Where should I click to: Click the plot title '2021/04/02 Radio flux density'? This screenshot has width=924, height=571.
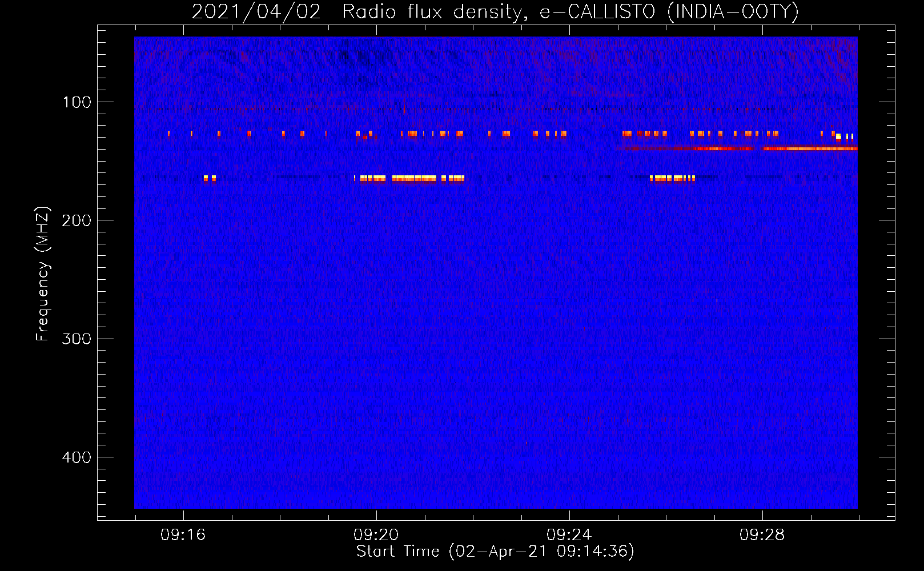[x=495, y=11]
